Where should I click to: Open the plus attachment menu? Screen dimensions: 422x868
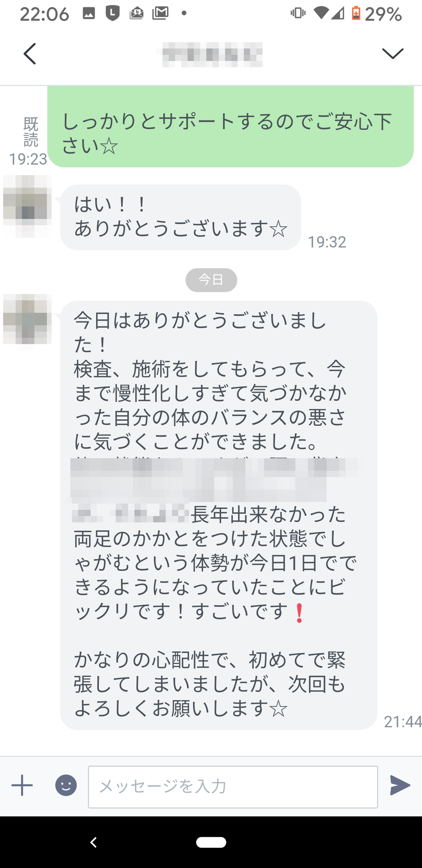[22, 785]
